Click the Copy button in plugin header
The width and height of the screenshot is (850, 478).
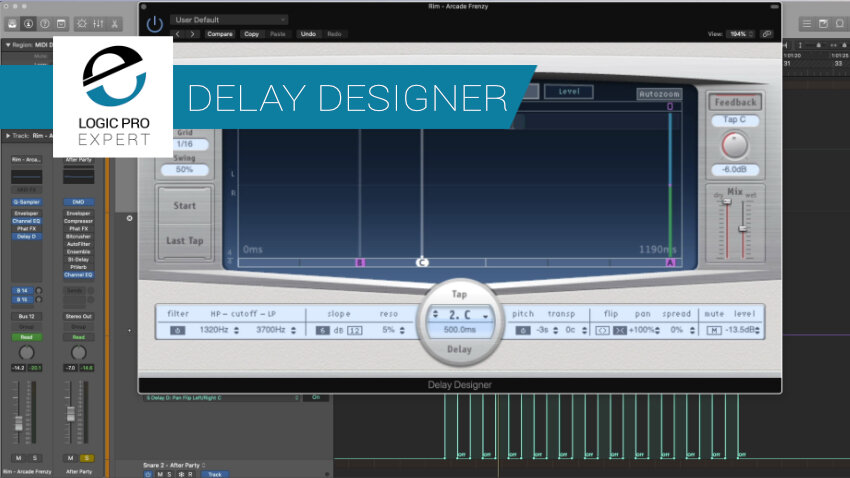[x=252, y=34]
